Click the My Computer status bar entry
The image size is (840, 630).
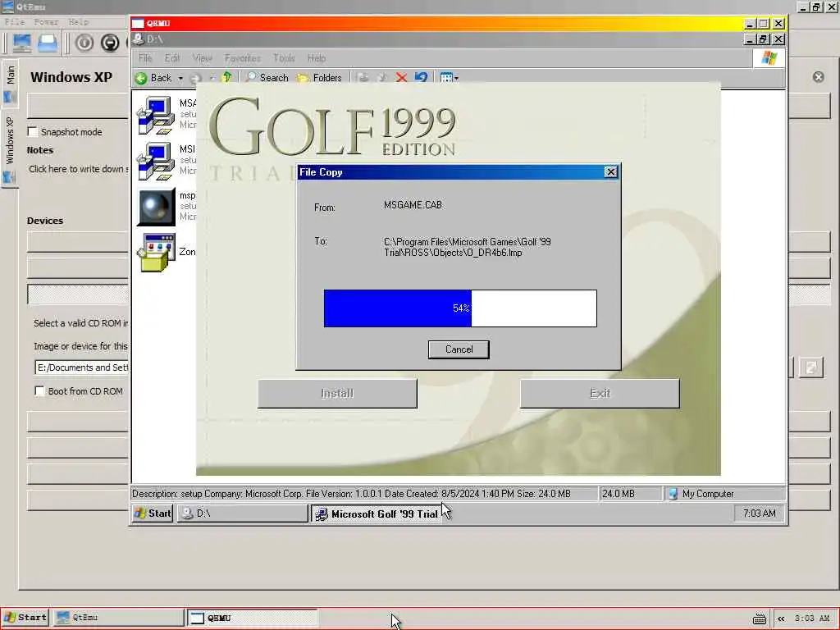coord(725,494)
